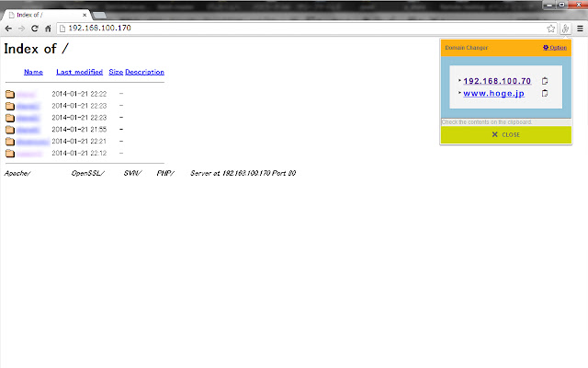Click the address bar showing 192.168.100.170
Screen dimensions: 588x368
point(300,29)
